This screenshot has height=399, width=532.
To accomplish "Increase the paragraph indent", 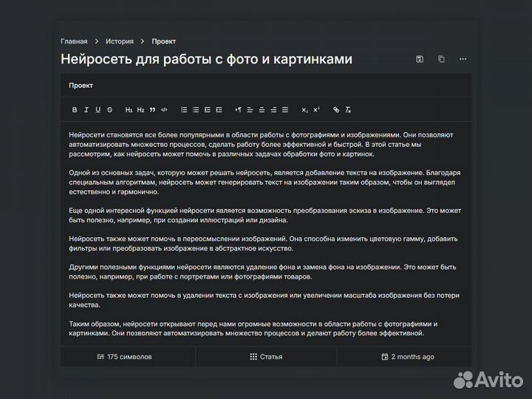I will (x=219, y=109).
